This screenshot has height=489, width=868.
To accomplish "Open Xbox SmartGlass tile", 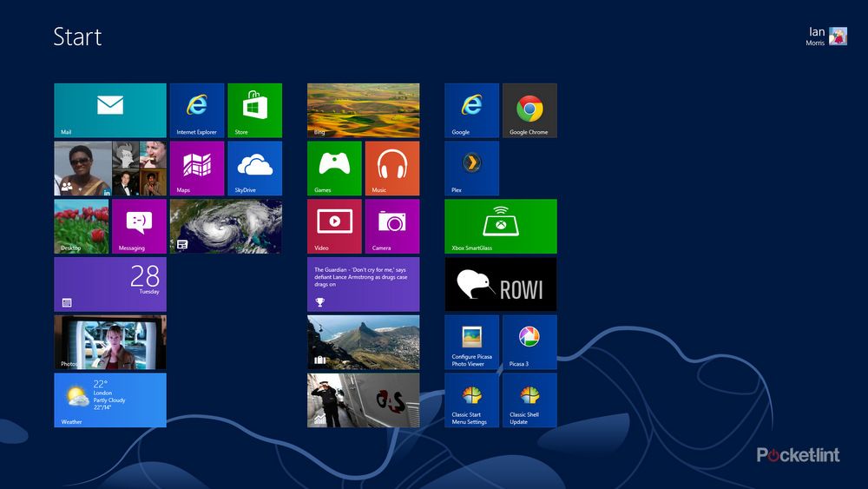I will click(x=501, y=226).
